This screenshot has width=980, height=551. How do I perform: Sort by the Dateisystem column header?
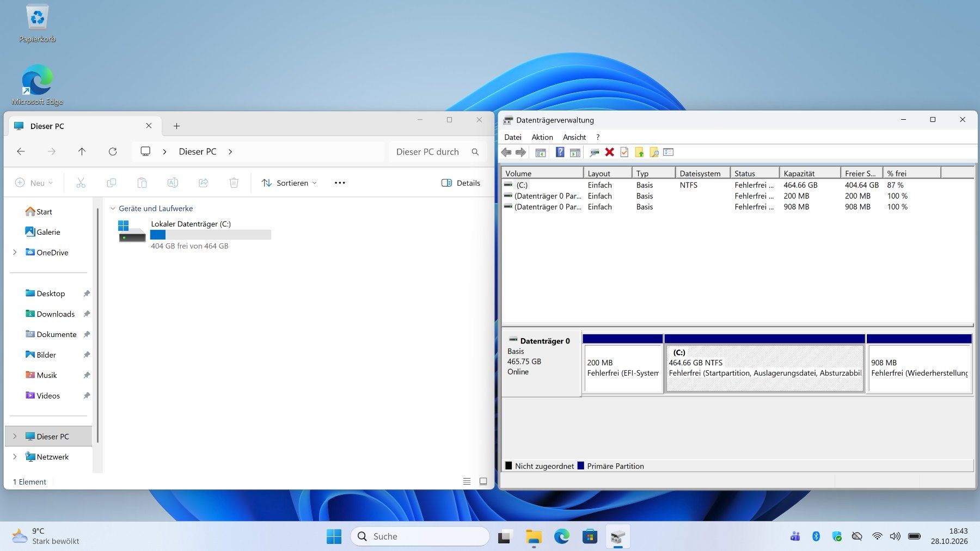(702, 173)
